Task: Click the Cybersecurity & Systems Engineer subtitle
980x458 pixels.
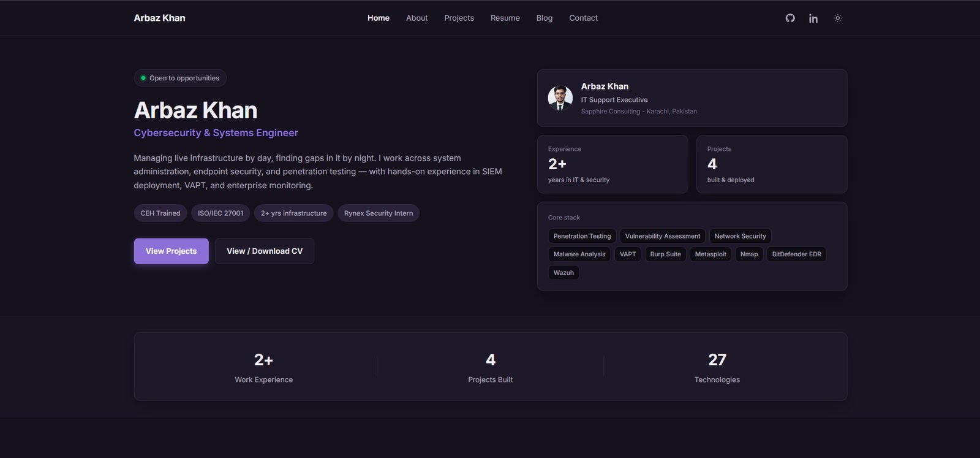Action: 216,132
